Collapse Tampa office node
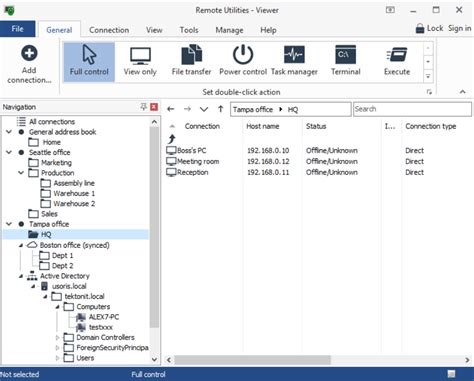474x381 pixels. [9, 224]
